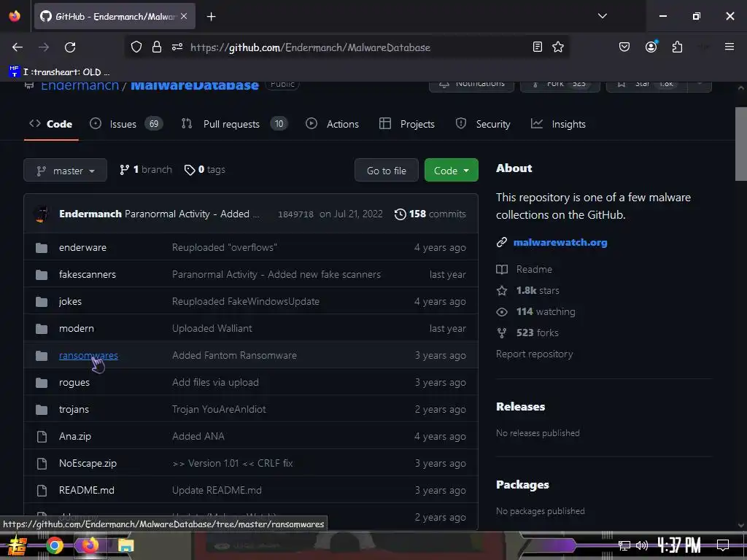Open the NoEscape.zip file
The height and width of the screenshot is (560, 747).
point(88,463)
